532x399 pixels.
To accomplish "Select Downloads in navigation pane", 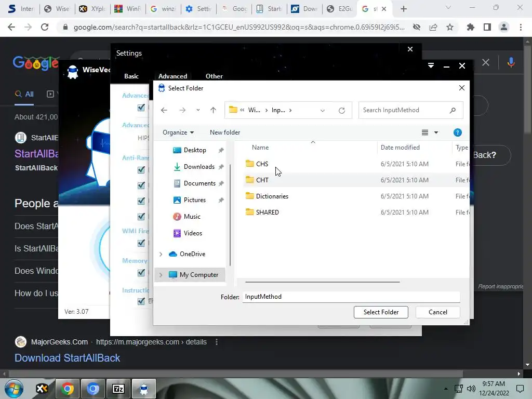I will [199, 167].
